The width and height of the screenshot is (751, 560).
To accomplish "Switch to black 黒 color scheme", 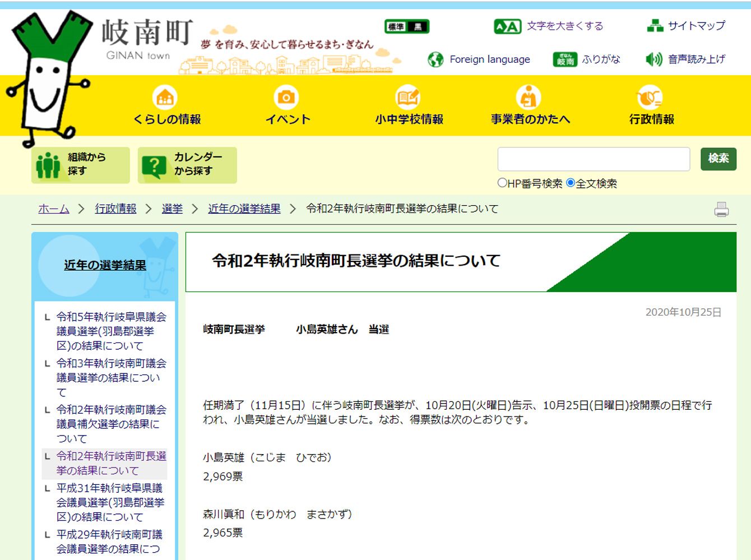I will tap(418, 26).
